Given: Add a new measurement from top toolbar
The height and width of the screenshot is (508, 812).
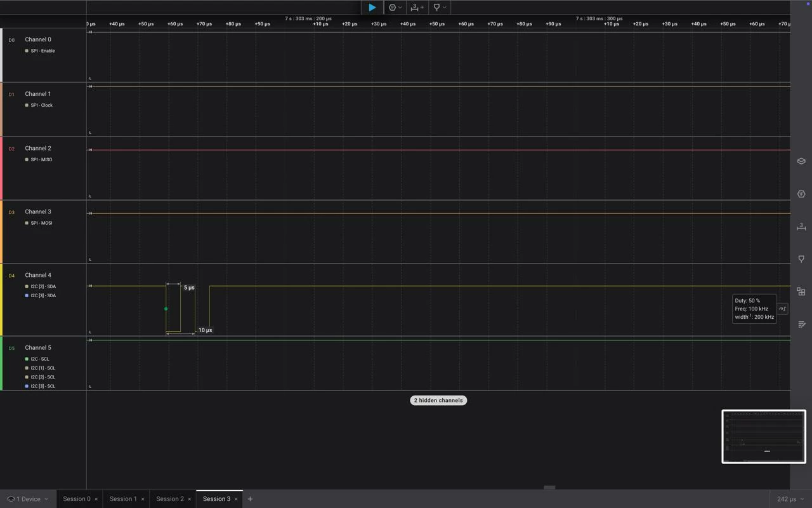Looking at the screenshot, I should (417, 8).
